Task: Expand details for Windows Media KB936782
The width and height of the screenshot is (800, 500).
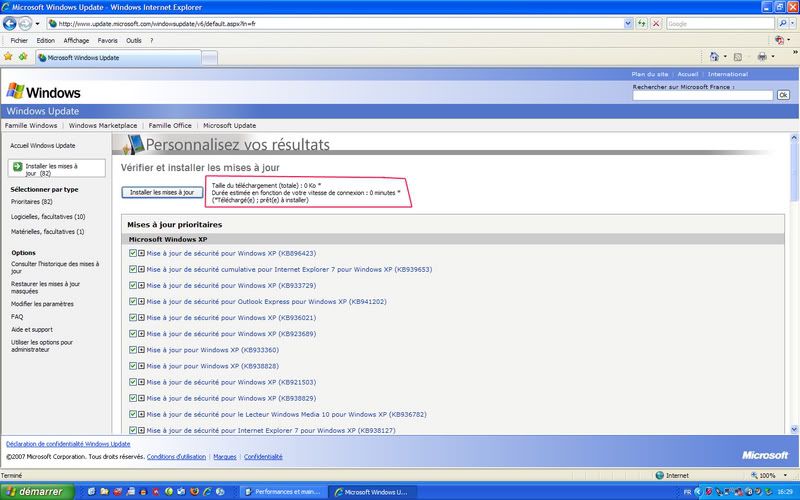Action: [141, 414]
